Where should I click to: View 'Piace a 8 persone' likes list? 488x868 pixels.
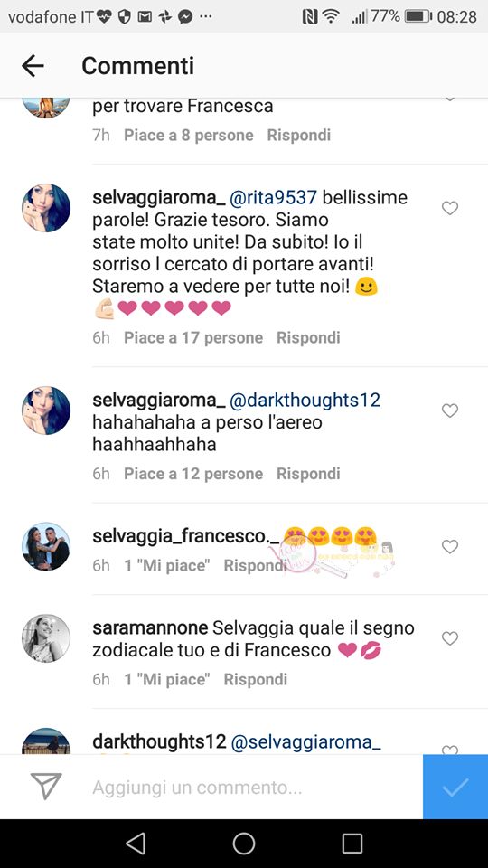tap(189, 135)
